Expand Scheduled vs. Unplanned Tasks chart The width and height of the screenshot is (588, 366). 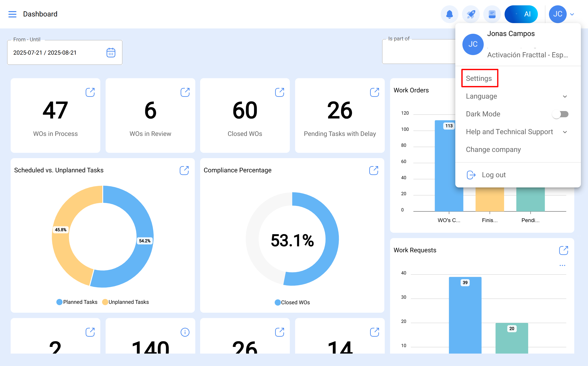[x=184, y=170]
